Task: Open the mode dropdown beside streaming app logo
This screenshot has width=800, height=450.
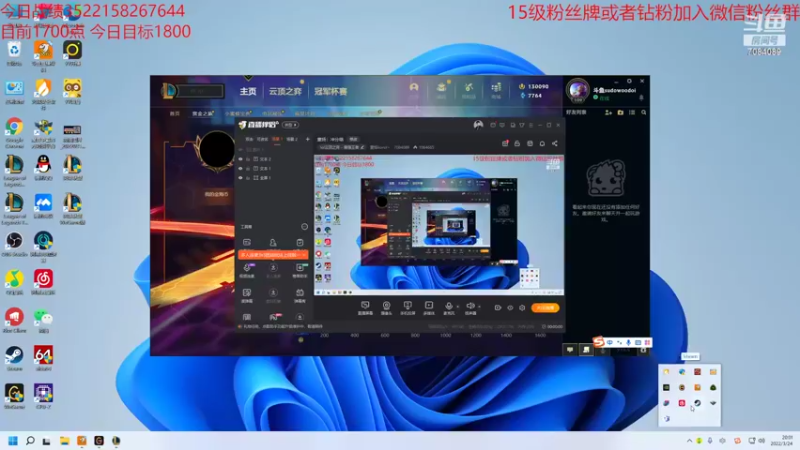Action: pos(290,125)
